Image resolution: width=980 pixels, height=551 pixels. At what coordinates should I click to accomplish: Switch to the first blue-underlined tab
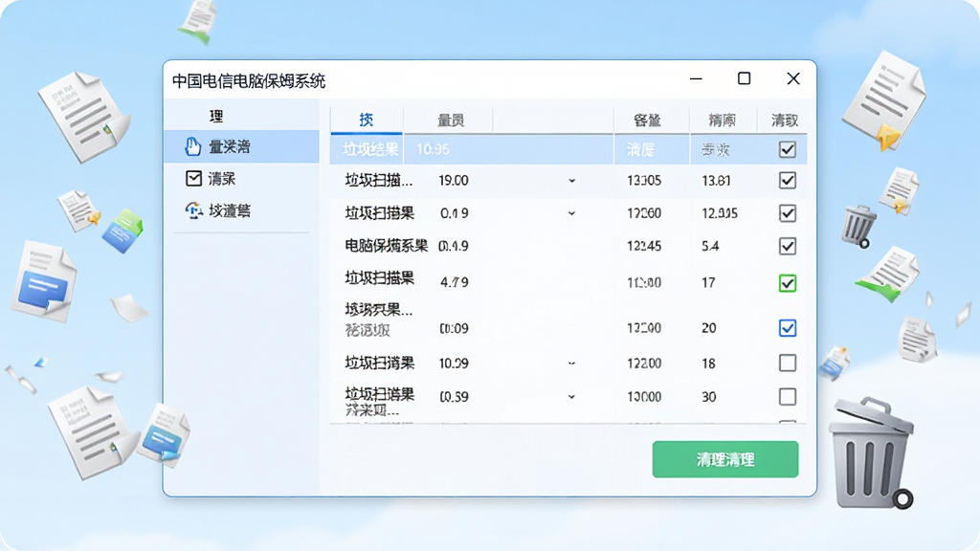367,120
